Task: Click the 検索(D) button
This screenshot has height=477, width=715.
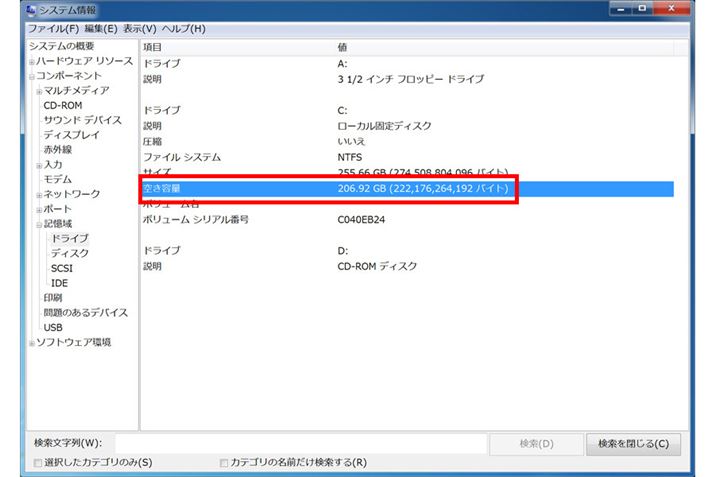Action: [x=536, y=444]
